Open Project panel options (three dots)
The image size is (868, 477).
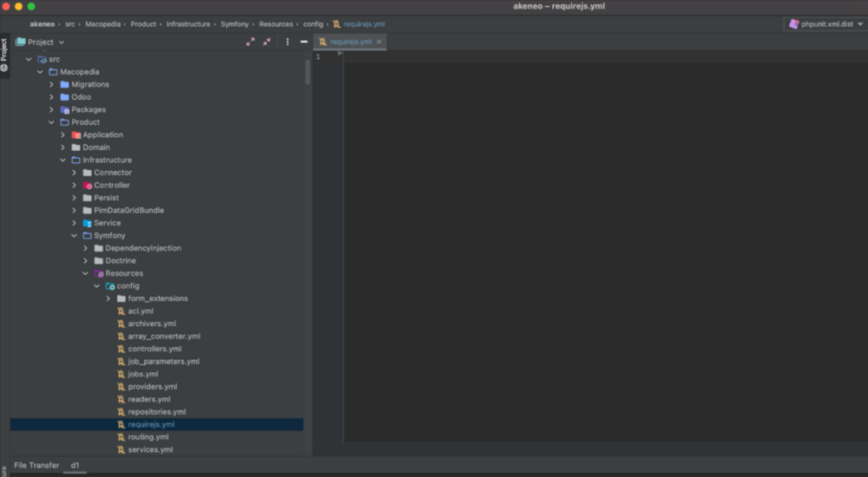(x=287, y=42)
